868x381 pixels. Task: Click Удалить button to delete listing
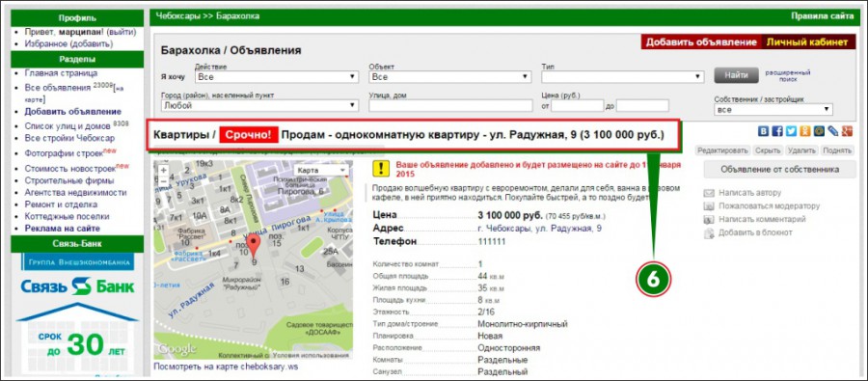click(x=801, y=150)
